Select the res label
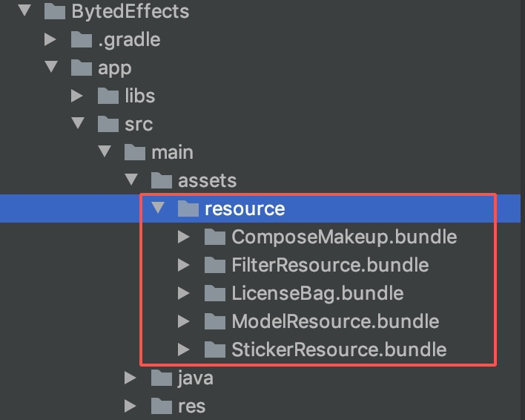The height and width of the screenshot is (420, 525). tap(191, 407)
